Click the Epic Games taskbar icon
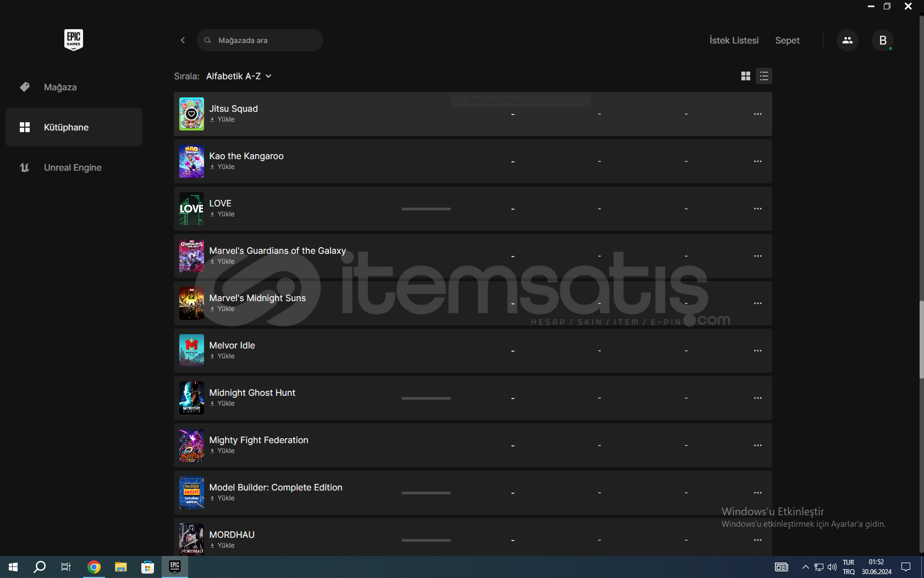Screen dimensions: 924x578 pos(175,567)
